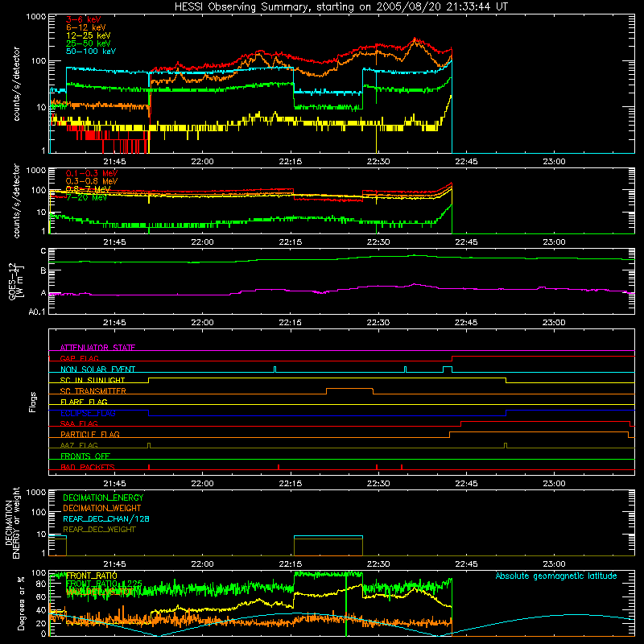Click the 22:00 tick under the decimation panel
Viewport: 644px width, 644px height.
(x=203, y=564)
